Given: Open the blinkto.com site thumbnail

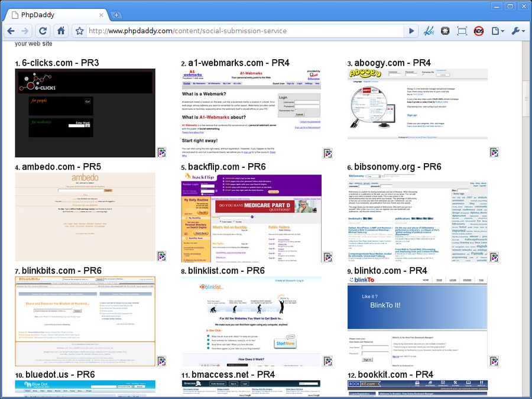Looking at the screenshot, I should click(418, 322).
